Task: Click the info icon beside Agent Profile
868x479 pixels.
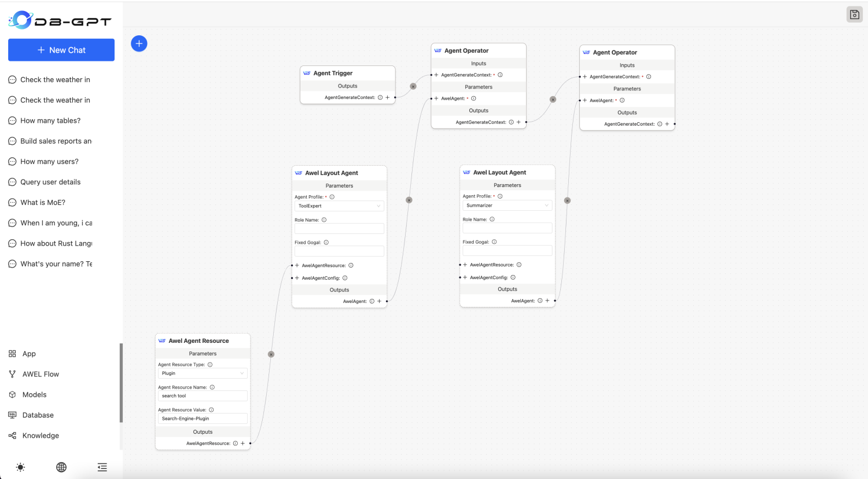Action: point(332,196)
